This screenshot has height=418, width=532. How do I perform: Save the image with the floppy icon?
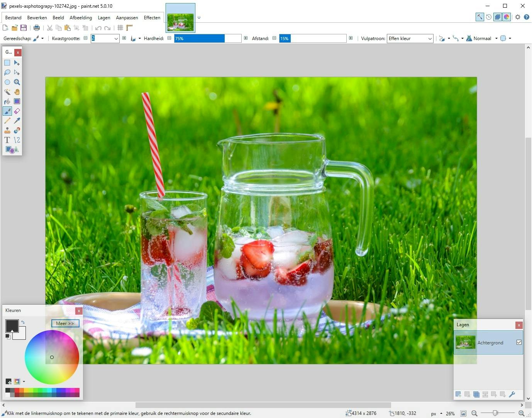pos(24,28)
